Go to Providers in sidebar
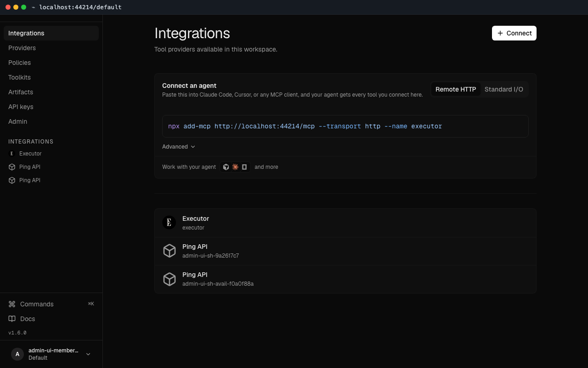 pyautogui.click(x=51, y=48)
